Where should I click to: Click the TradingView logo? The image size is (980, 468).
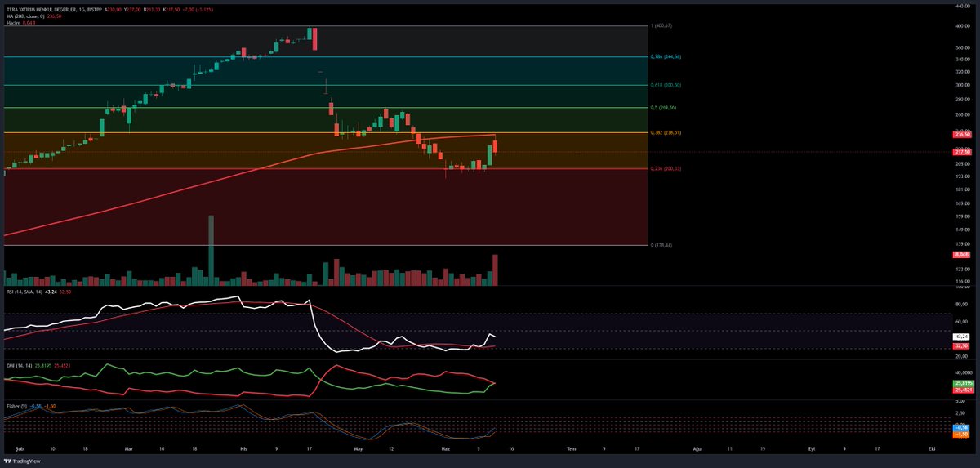click(x=23, y=461)
